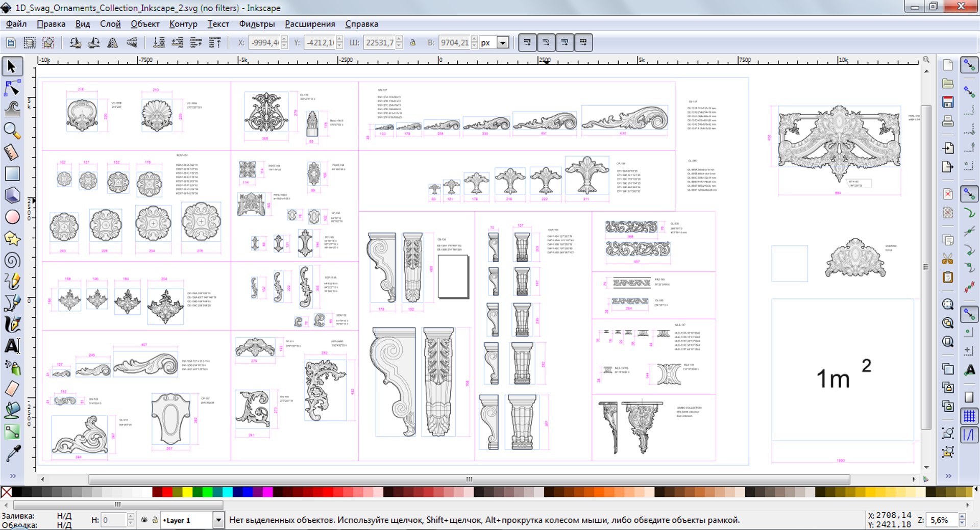Open the Фильтры menu
Viewport: 980px width, 530px height.
click(257, 24)
